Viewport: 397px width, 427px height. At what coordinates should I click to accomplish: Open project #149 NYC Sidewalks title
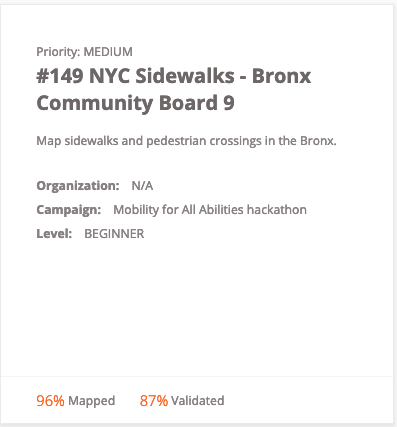[174, 89]
